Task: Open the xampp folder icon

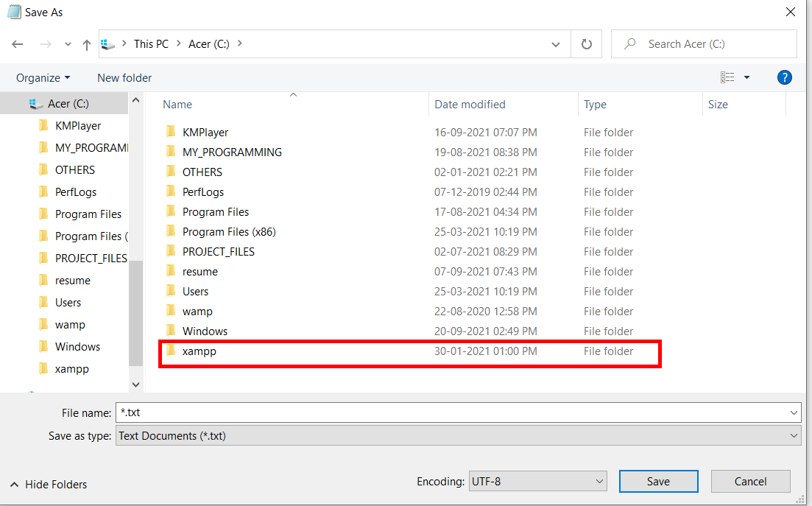Action: [x=170, y=351]
